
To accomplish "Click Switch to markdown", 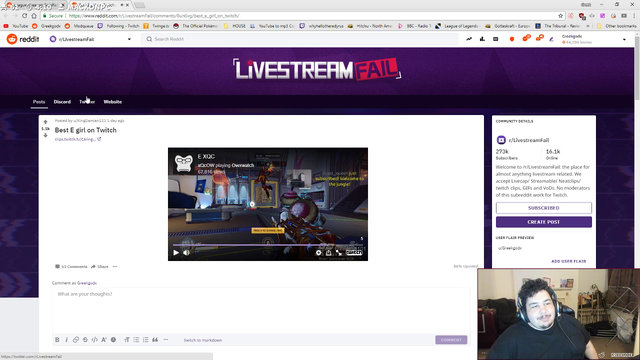I will (x=203, y=340).
